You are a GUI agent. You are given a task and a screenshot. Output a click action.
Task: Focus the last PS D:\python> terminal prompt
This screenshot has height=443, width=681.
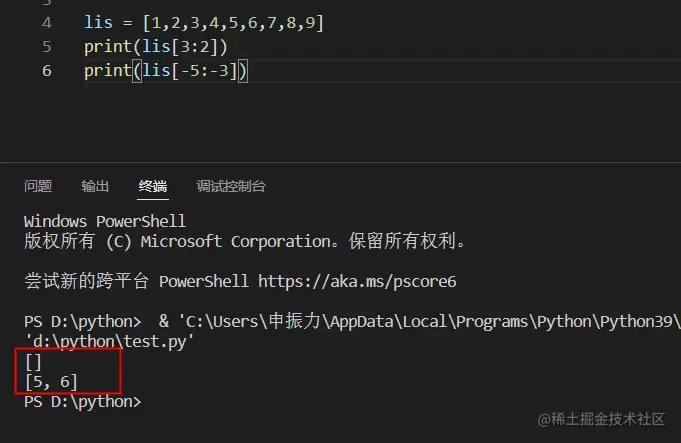[x=82, y=401]
